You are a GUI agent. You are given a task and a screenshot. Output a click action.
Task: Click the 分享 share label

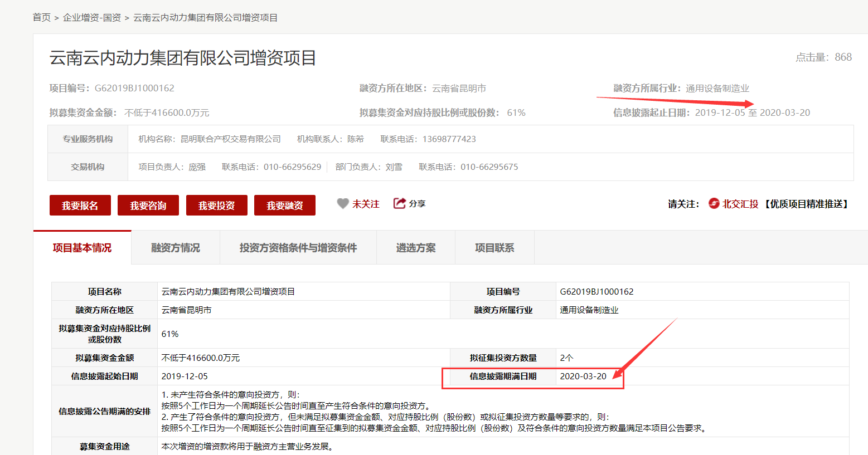(417, 204)
